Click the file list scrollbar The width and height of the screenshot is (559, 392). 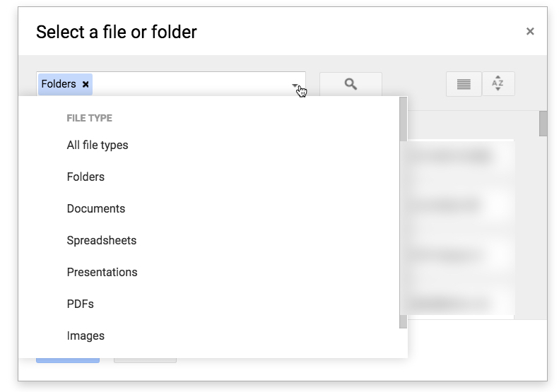click(x=543, y=123)
